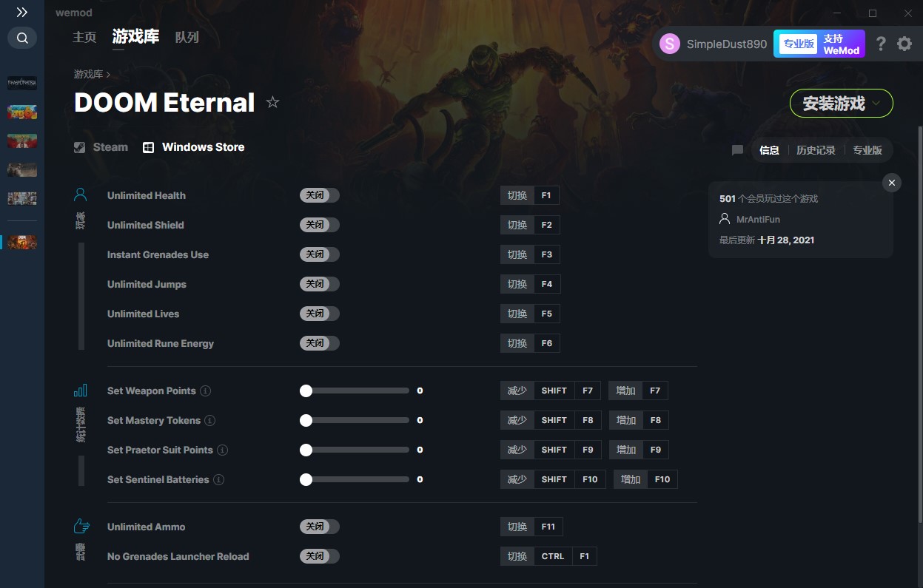Viewport: 923px width, 588px height.
Task: Close the info panel with X button
Action: pos(892,183)
